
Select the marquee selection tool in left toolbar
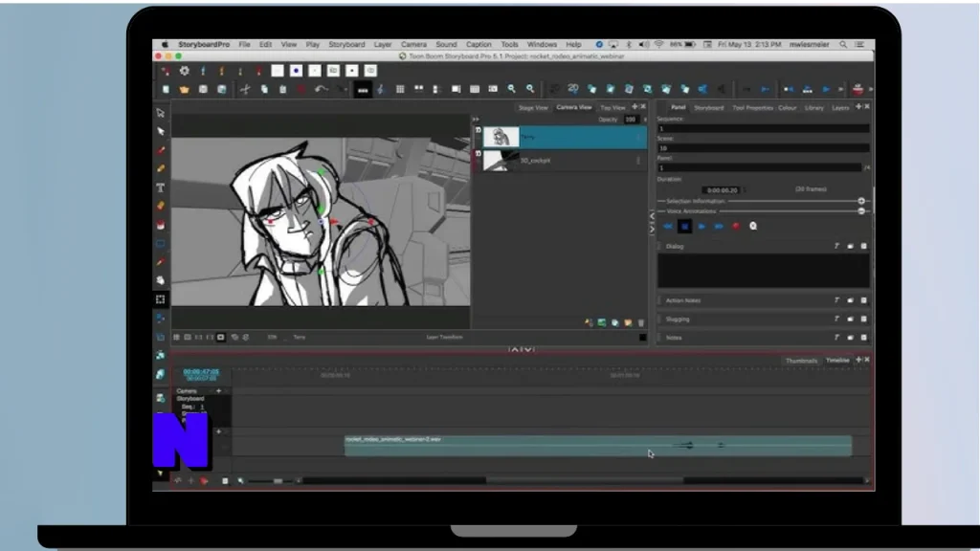point(161,299)
